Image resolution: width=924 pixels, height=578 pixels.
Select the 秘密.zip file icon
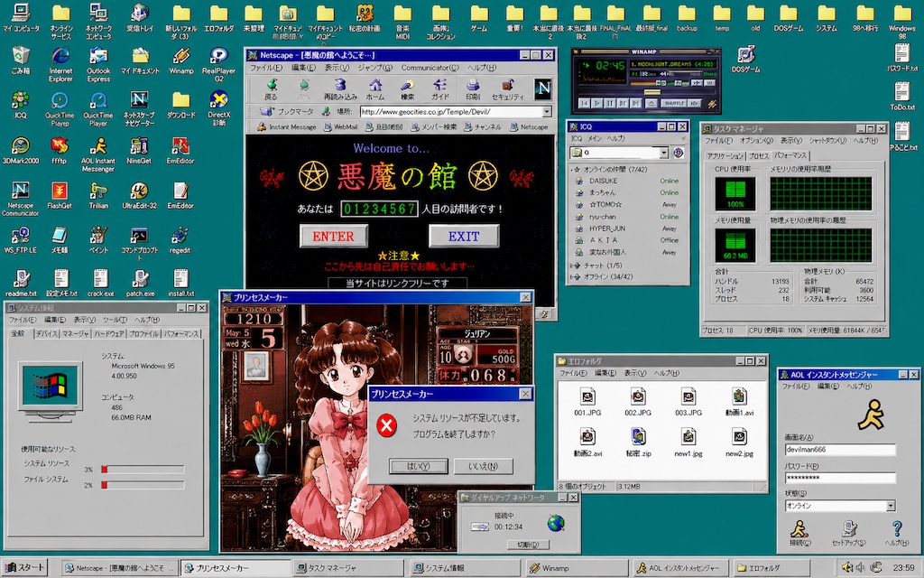click(x=638, y=443)
